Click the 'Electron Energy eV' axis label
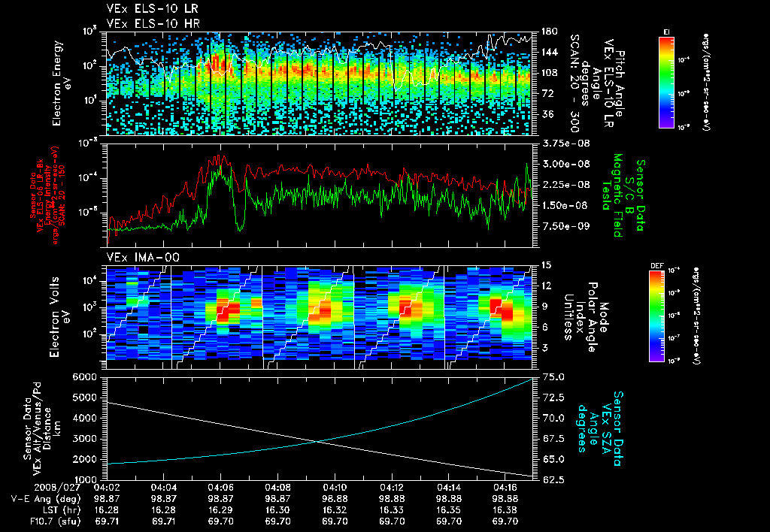 click(x=62, y=83)
